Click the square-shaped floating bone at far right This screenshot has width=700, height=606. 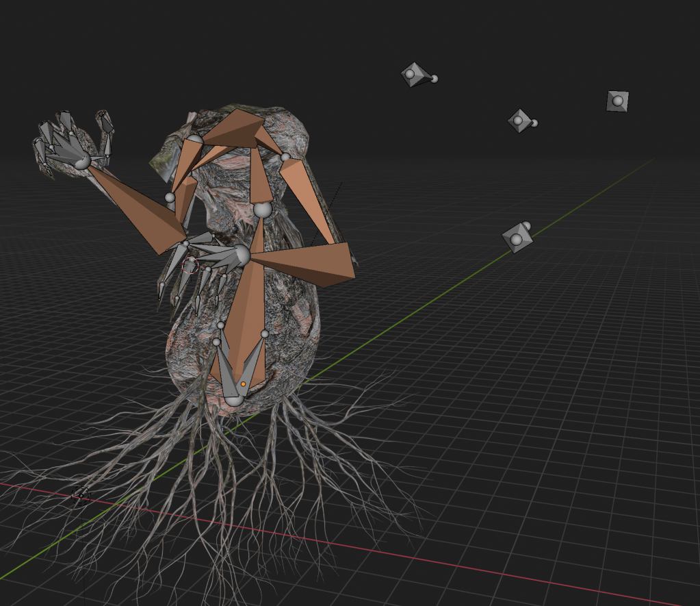click(617, 101)
